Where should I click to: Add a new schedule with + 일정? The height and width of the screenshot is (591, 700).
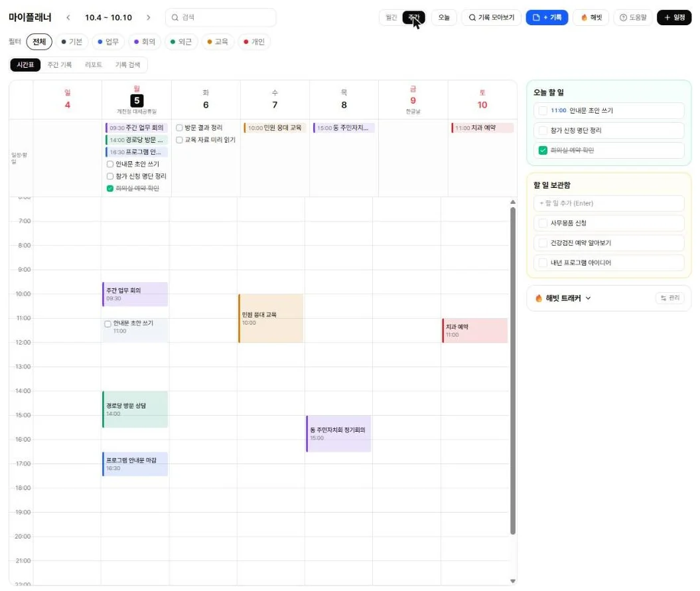(x=674, y=17)
